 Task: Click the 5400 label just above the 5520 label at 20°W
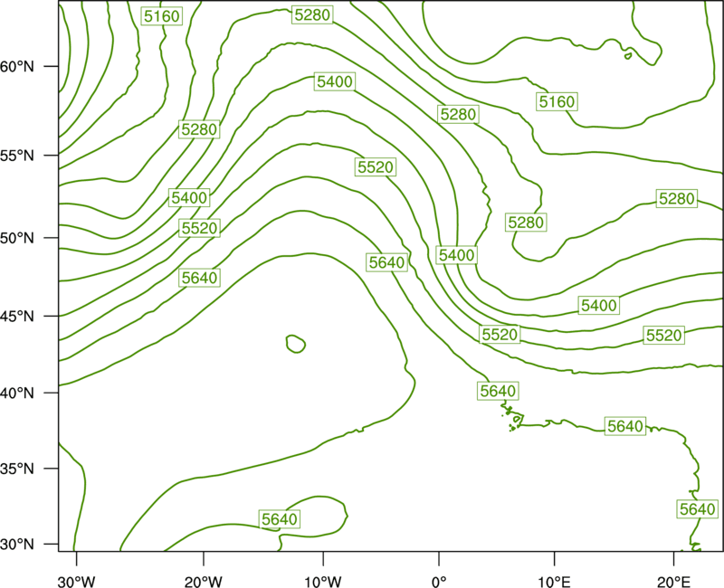[189, 198]
